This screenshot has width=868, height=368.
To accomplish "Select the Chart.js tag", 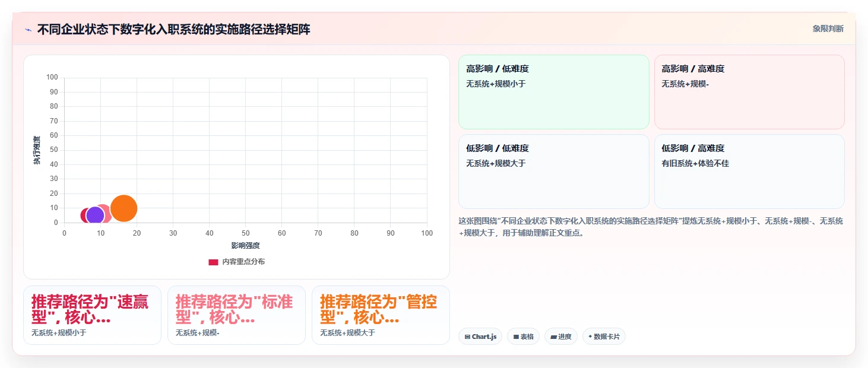I will tap(480, 337).
